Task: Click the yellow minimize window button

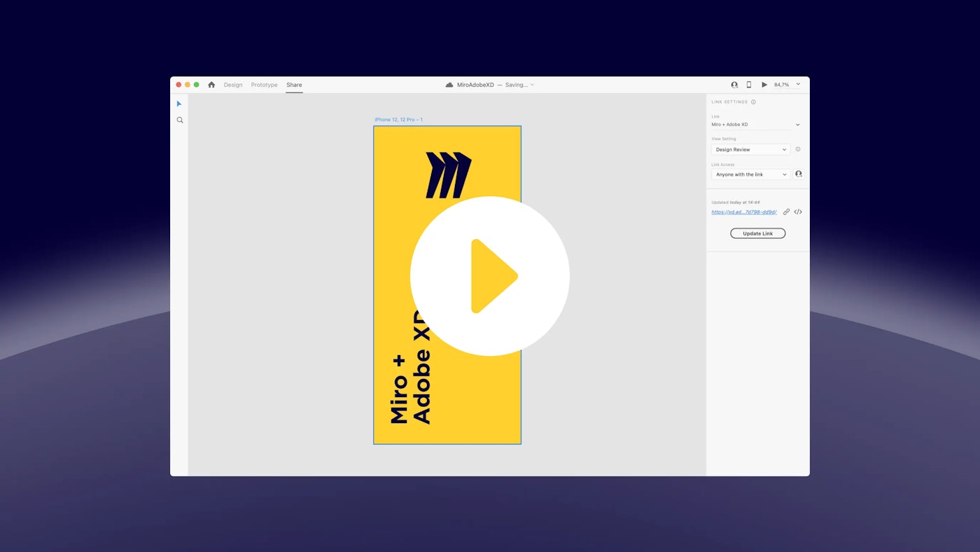Action: [x=188, y=85]
